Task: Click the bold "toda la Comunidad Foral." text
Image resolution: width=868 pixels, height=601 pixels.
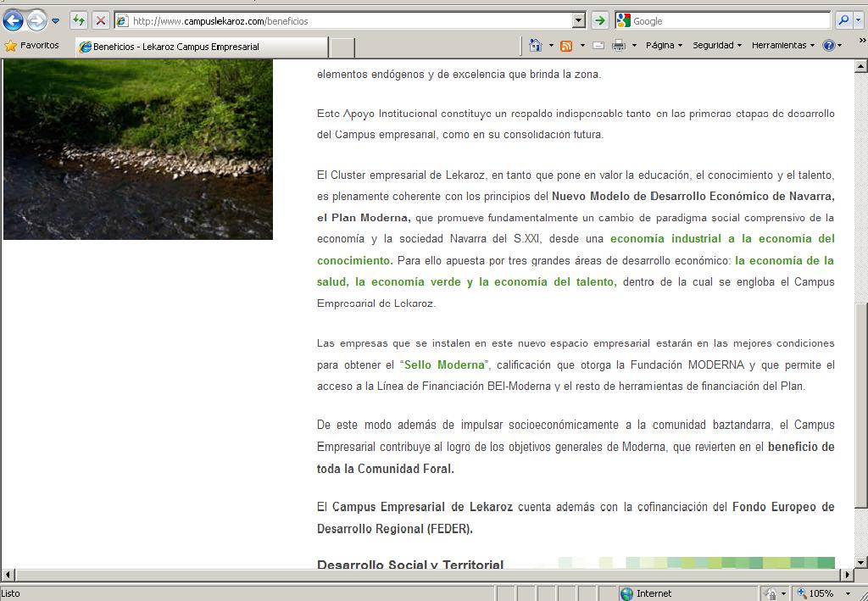Action: (386, 469)
